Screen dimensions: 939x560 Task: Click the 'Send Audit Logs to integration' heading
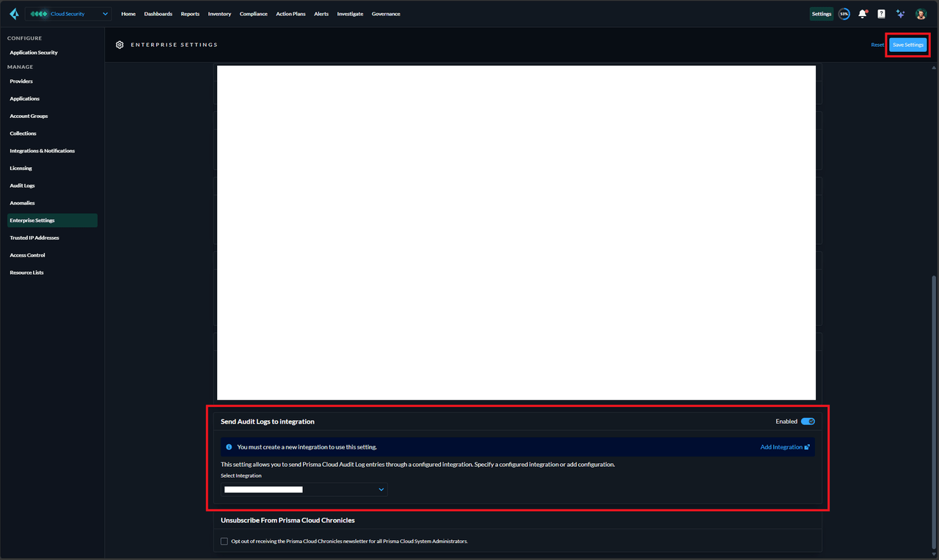(268, 421)
